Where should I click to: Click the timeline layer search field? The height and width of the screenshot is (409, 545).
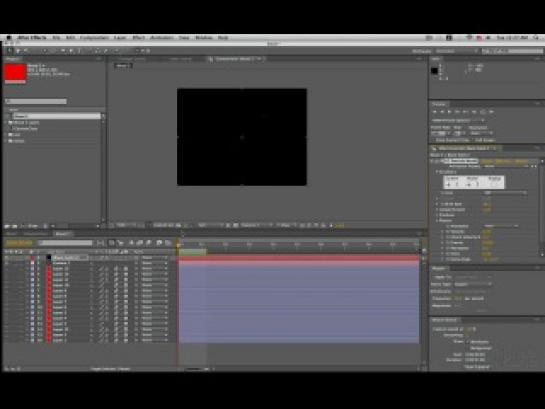(65, 243)
